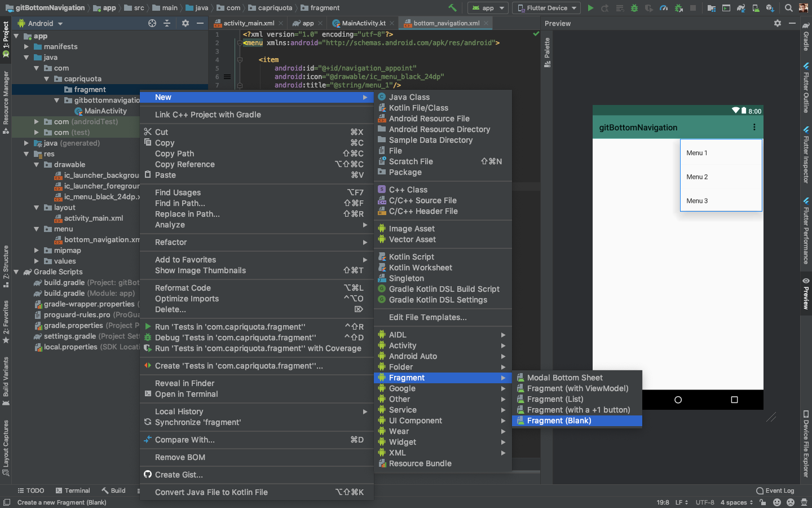Screen dimensions: 812x508
Task: Sync project with Gradle files
Action: 741,8
